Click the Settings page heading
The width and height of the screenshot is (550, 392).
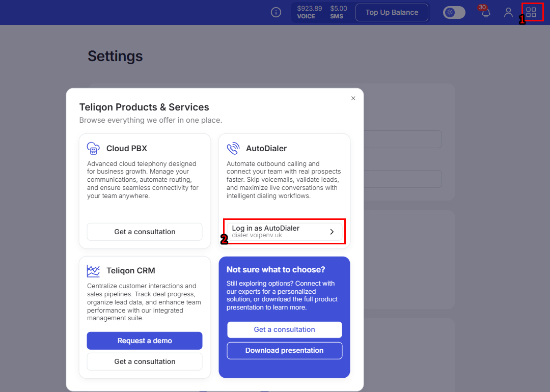[115, 56]
